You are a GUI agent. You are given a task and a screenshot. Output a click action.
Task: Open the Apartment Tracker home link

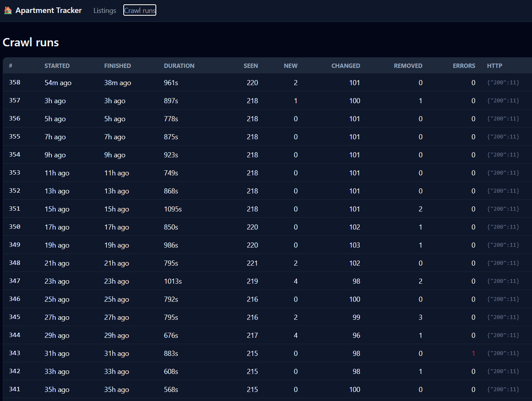point(43,11)
